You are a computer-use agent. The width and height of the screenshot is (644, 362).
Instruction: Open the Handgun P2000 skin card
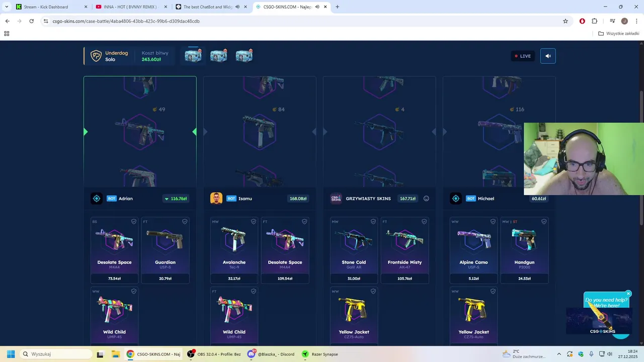point(525,250)
